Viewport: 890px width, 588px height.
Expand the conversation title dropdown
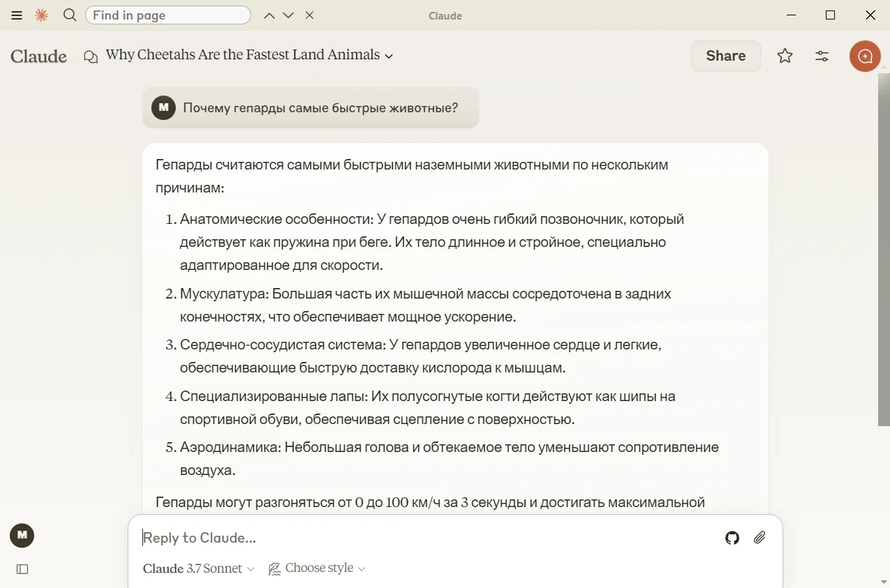click(389, 56)
